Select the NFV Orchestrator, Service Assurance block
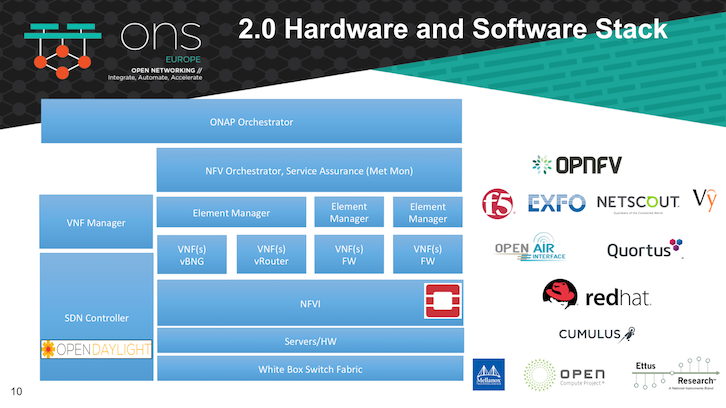Screen dimensions: 726x408 click(309, 170)
